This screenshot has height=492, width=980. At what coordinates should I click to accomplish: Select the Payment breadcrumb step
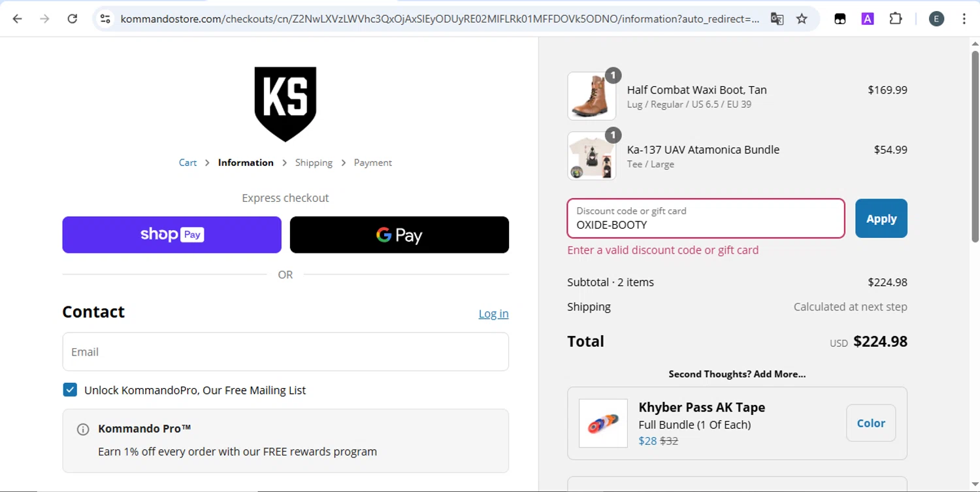pos(373,163)
